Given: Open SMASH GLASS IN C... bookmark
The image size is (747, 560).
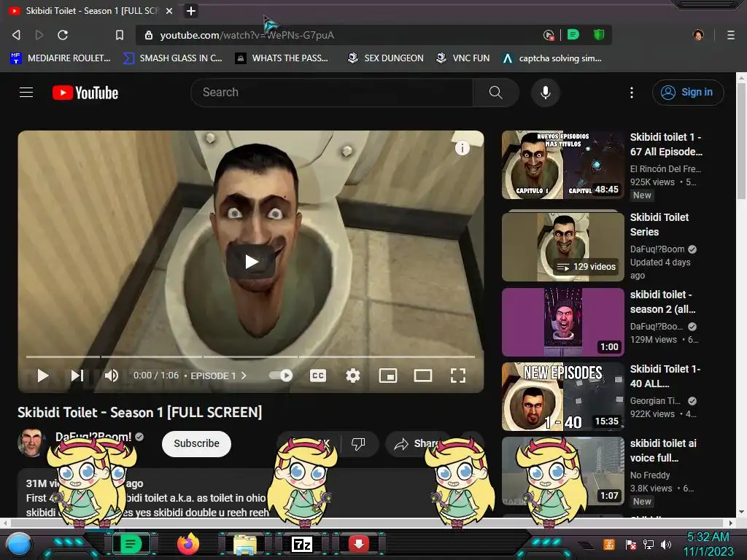Looking at the screenshot, I should tap(172, 58).
